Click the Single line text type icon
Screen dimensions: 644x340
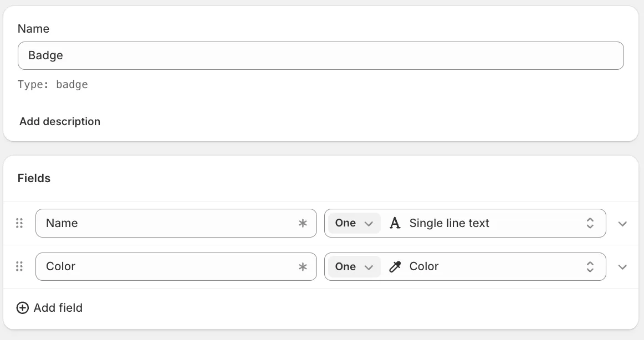coord(395,223)
